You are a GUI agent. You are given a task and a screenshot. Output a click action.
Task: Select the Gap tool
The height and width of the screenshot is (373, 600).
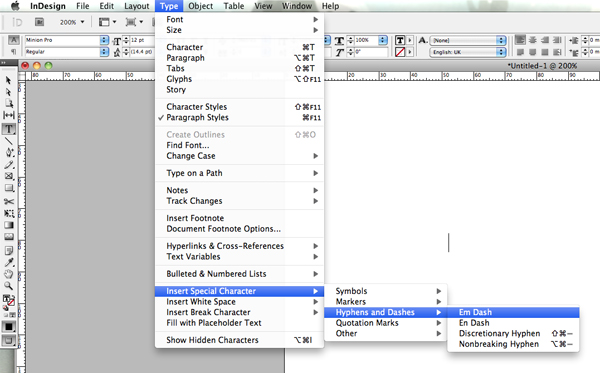pyautogui.click(x=8, y=115)
